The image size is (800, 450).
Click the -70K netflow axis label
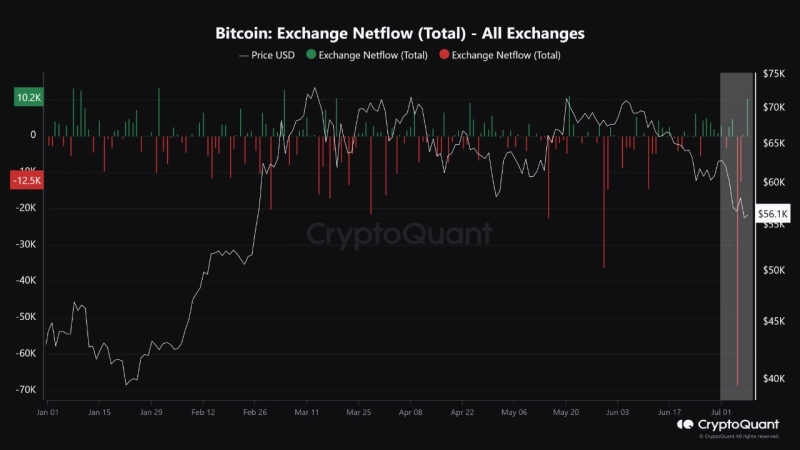(x=25, y=389)
